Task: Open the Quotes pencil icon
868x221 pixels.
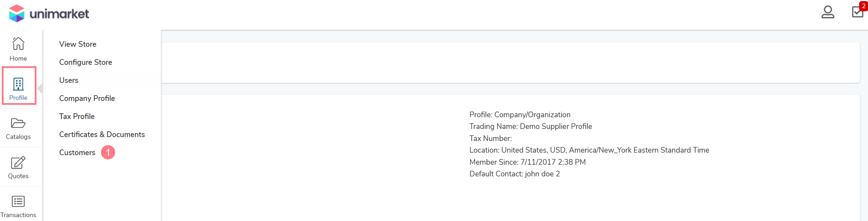Action: [18, 163]
